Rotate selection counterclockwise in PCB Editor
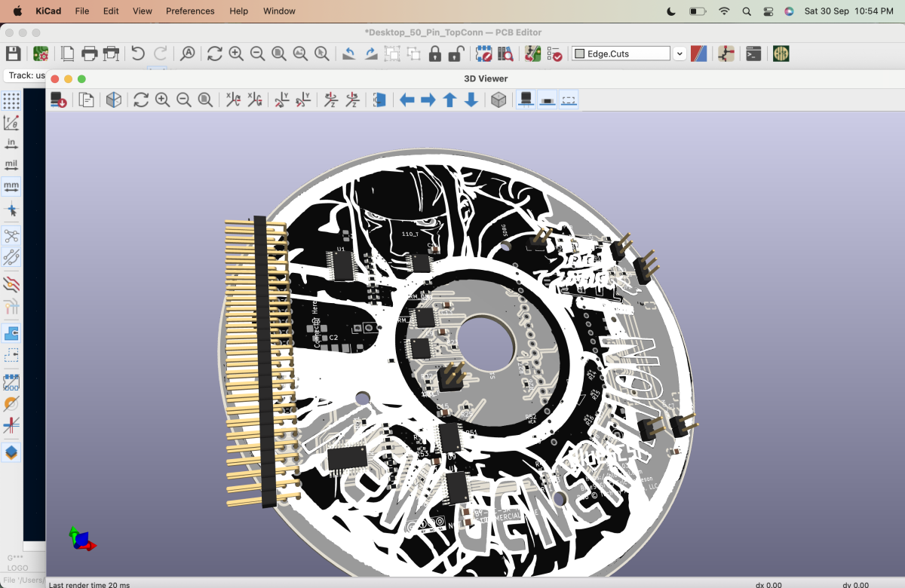The image size is (905, 588). (x=349, y=54)
